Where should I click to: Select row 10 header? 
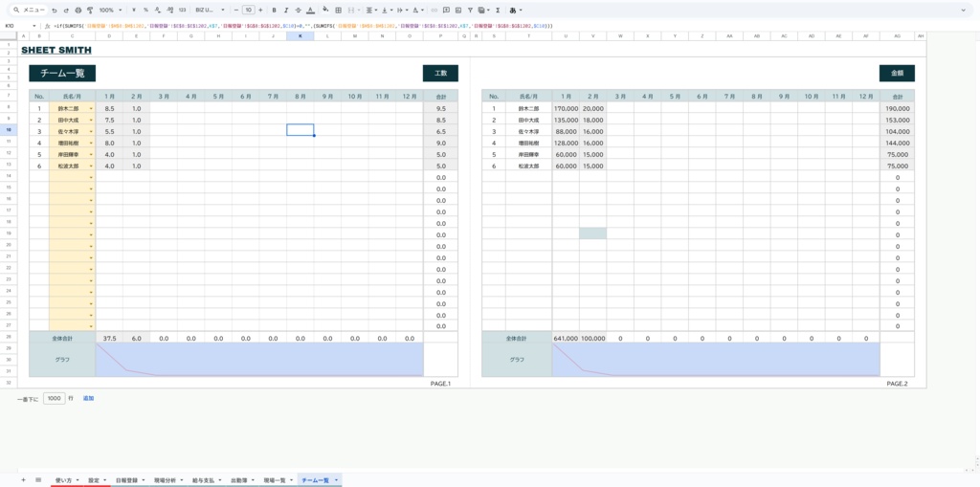pyautogui.click(x=9, y=130)
